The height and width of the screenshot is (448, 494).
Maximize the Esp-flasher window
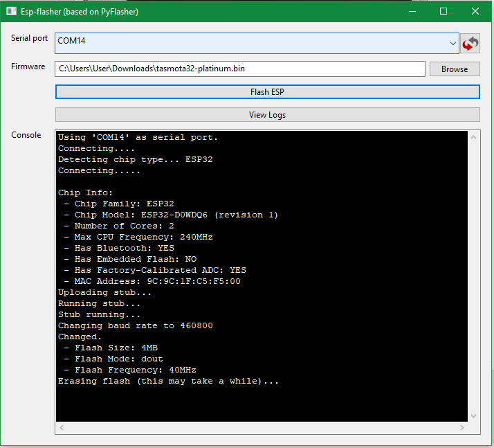pyautogui.click(x=443, y=11)
